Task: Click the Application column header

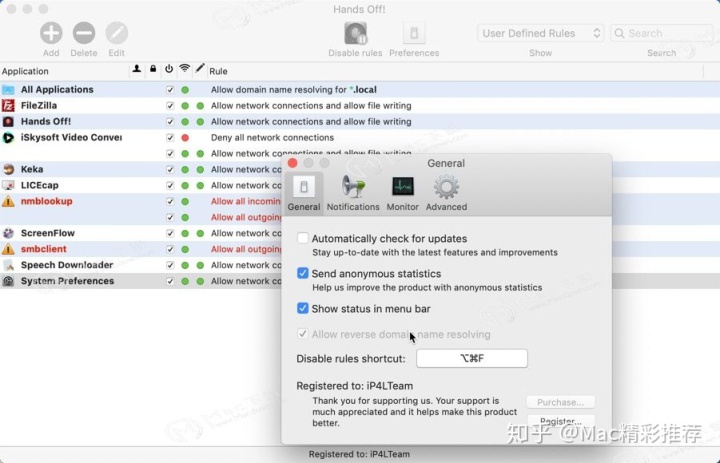Action: 25,71
